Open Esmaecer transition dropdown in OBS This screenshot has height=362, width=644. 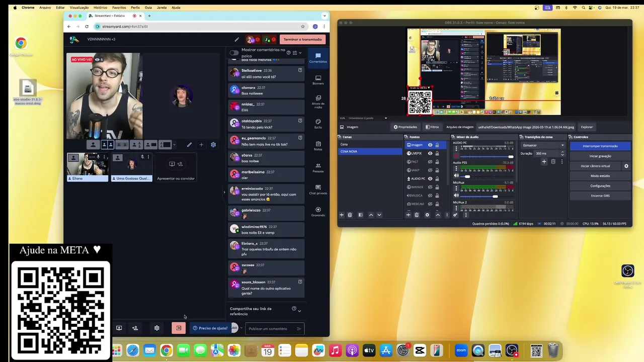click(x=543, y=145)
